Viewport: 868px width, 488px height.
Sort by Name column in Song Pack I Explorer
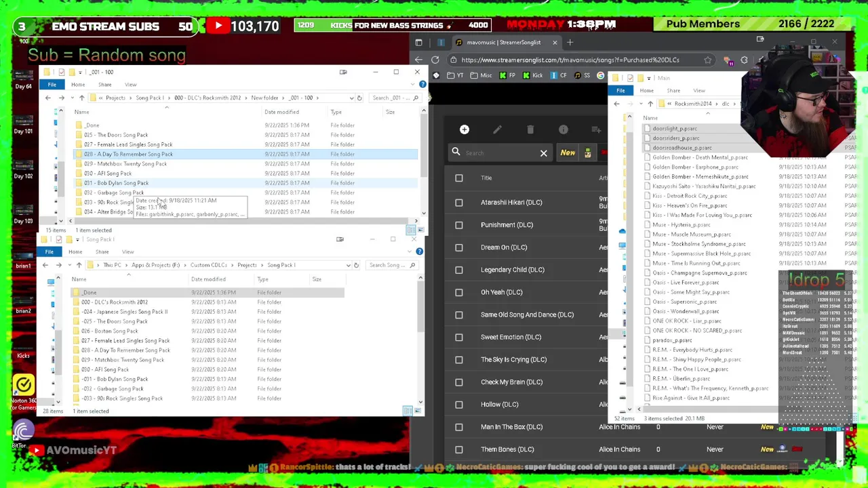pos(79,279)
